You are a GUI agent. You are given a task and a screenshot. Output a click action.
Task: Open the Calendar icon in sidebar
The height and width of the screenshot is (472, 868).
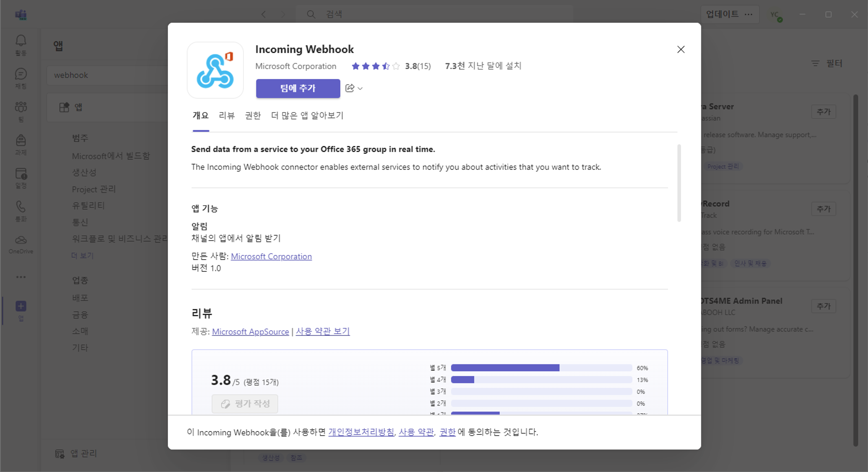pyautogui.click(x=21, y=174)
